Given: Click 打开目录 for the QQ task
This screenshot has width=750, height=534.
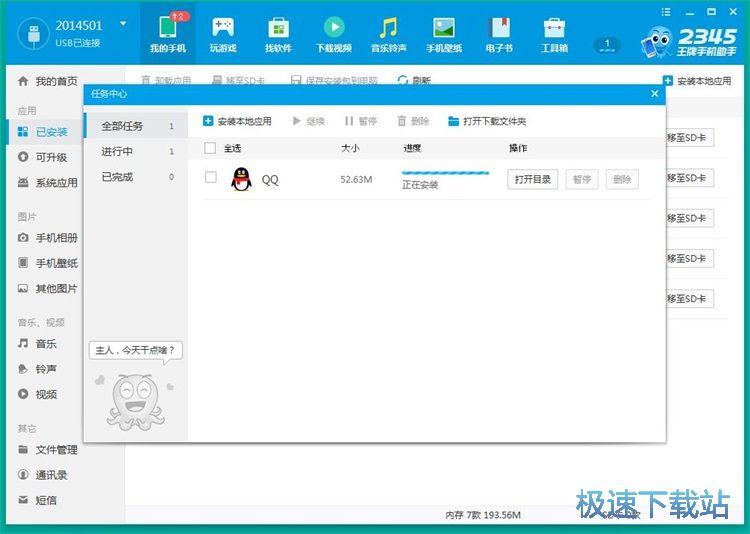Looking at the screenshot, I should point(532,179).
